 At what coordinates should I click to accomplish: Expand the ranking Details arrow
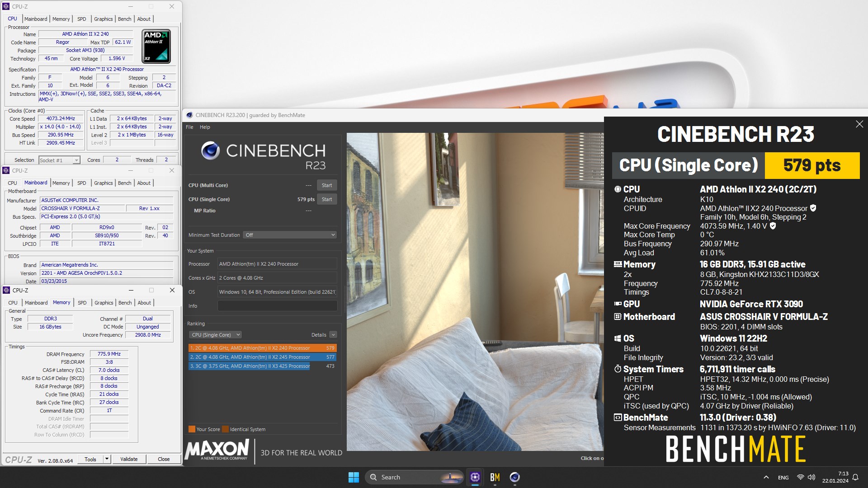pos(333,335)
